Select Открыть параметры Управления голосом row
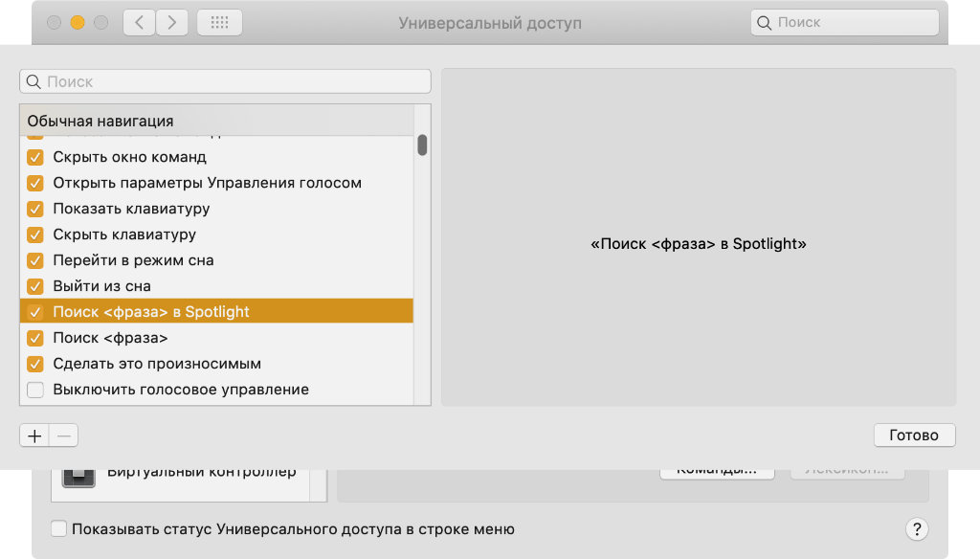Image resolution: width=980 pixels, height=559 pixels. pos(207,183)
